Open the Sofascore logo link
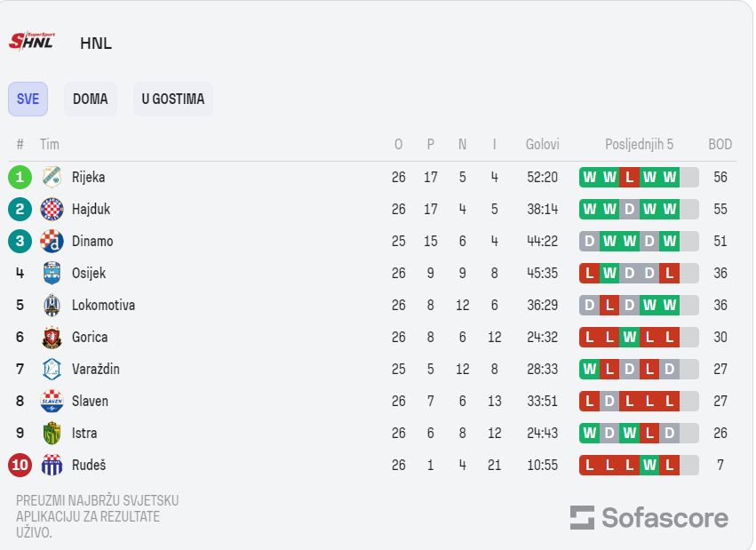The width and height of the screenshot is (756, 550). pyautogui.click(x=649, y=518)
